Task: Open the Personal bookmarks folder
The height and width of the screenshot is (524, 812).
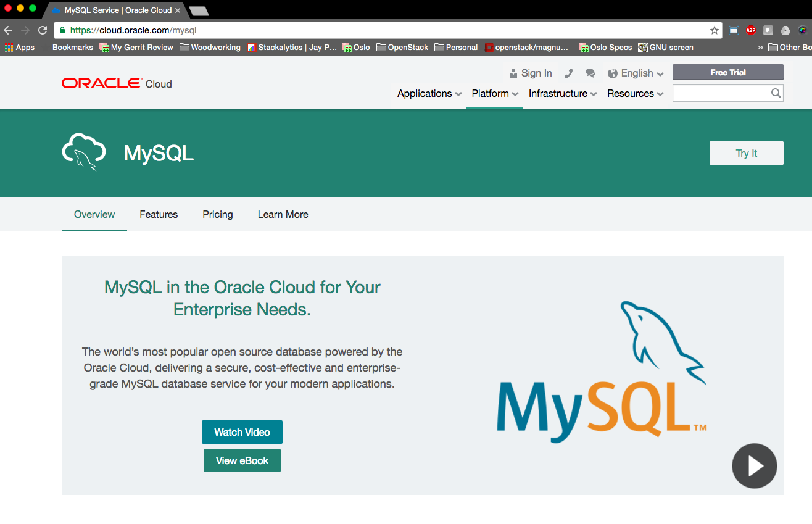Action: pos(456,48)
